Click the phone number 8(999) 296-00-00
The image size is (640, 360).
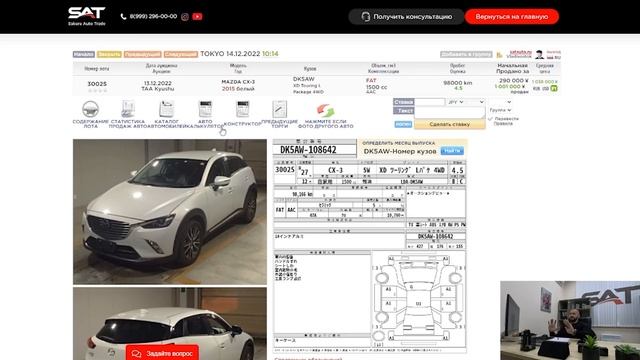153,16
